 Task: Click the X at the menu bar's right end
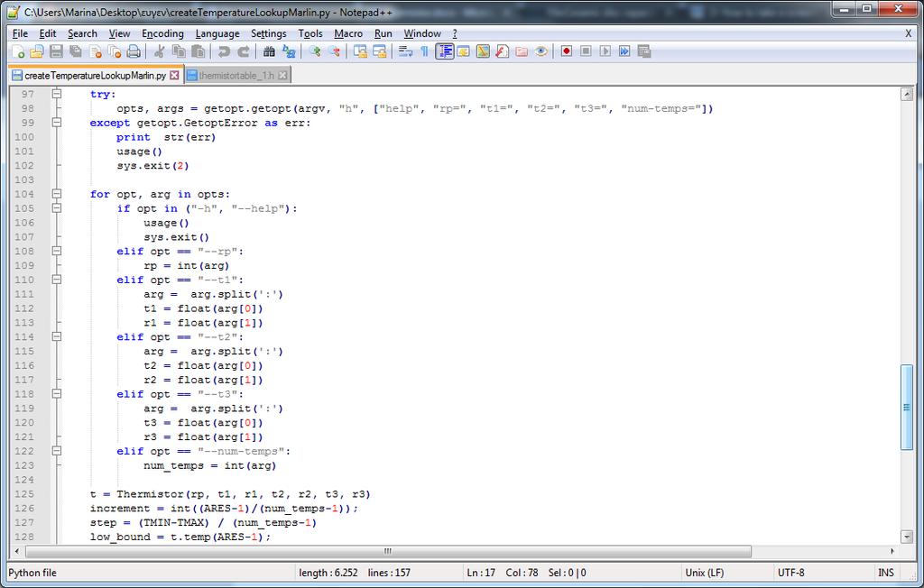(x=908, y=33)
